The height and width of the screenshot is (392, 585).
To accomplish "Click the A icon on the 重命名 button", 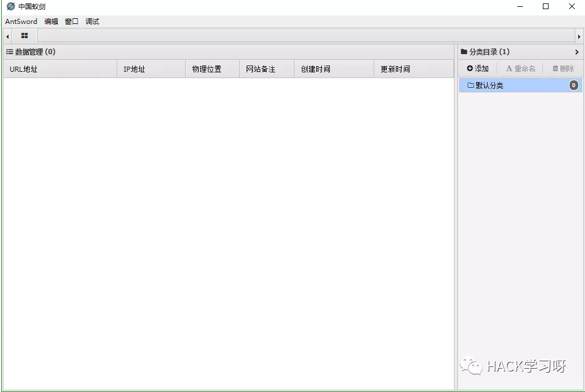I will pyautogui.click(x=509, y=68).
